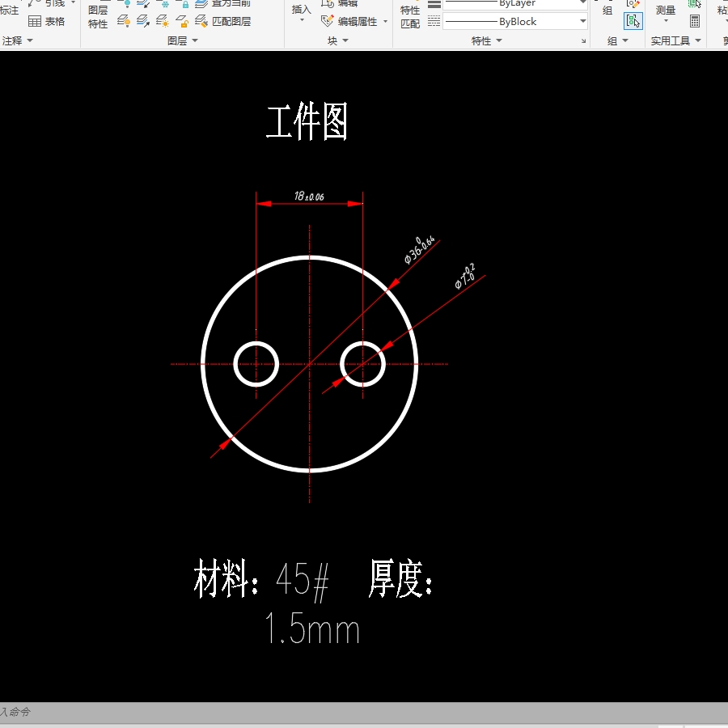Screen dimensions: 728x728
Task: Select the 厚度: label text
Action: tap(400, 578)
